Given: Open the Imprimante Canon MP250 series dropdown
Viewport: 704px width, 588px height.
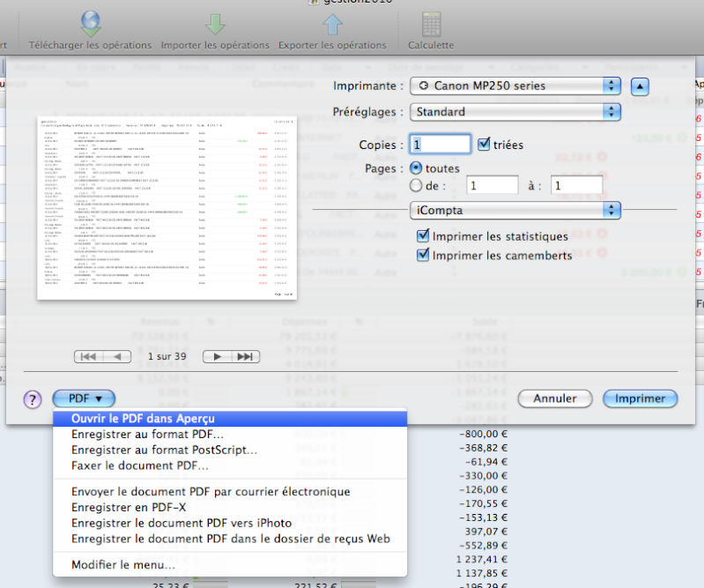Looking at the screenshot, I should click(515, 86).
